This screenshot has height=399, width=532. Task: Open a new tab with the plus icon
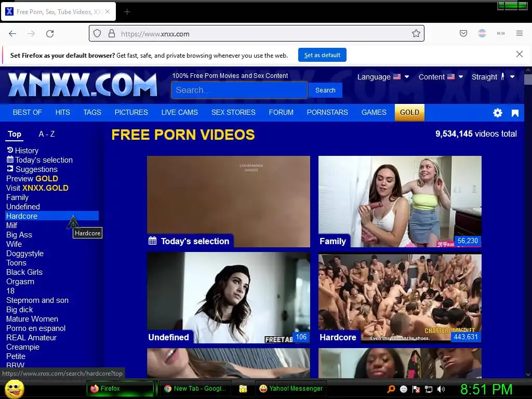[x=127, y=12]
